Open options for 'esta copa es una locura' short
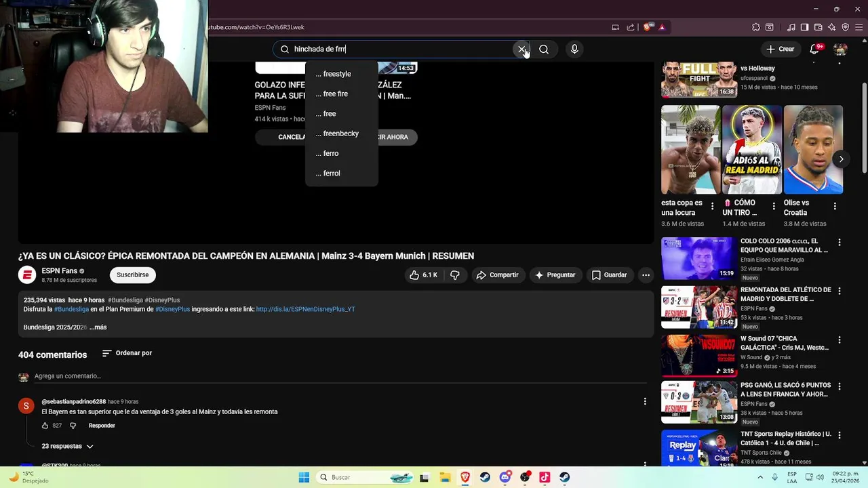The width and height of the screenshot is (868, 488). 712,206
